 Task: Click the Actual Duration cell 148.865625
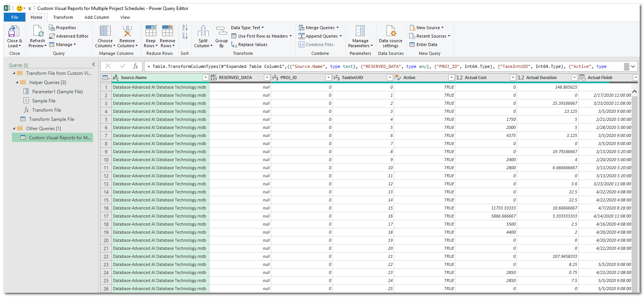click(548, 87)
